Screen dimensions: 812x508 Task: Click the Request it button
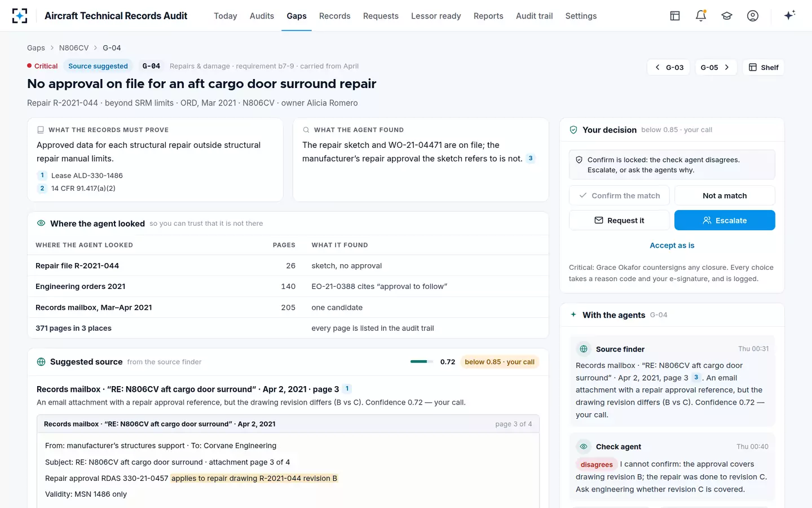619,220
